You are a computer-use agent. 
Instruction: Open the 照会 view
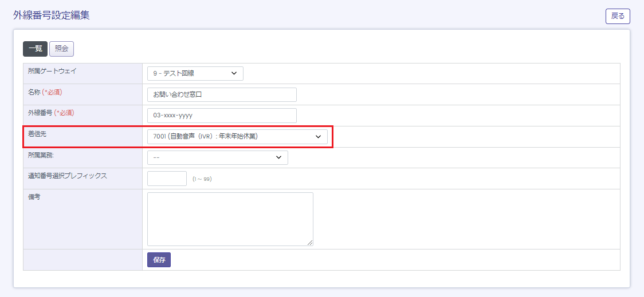61,49
